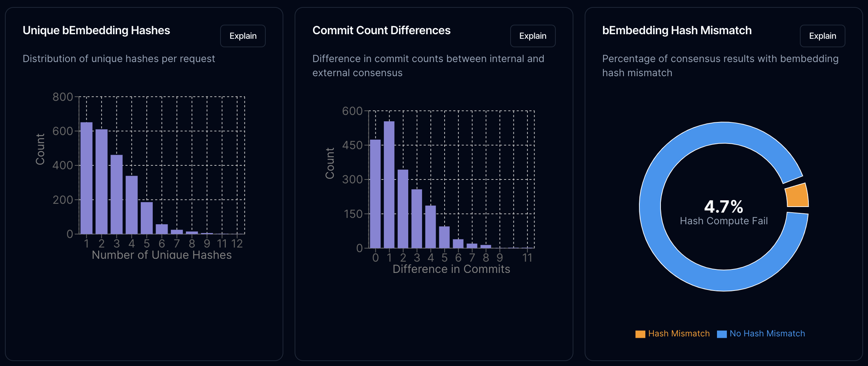Click the bEmbedding Hash Mismatch title
The height and width of the screenshot is (366, 868).
[x=677, y=30]
